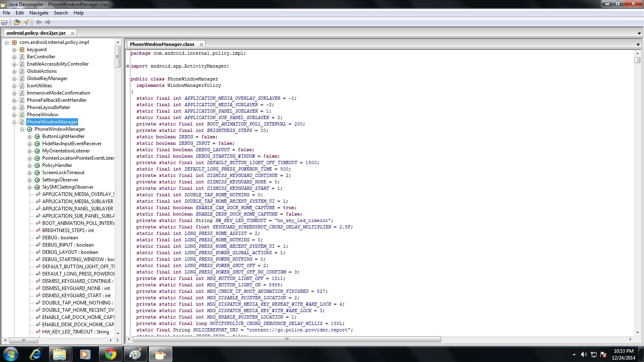This screenshot has width=644, height=362.
Task: Click the volume icon in the system tray
Action: click(x=584, y=354)
